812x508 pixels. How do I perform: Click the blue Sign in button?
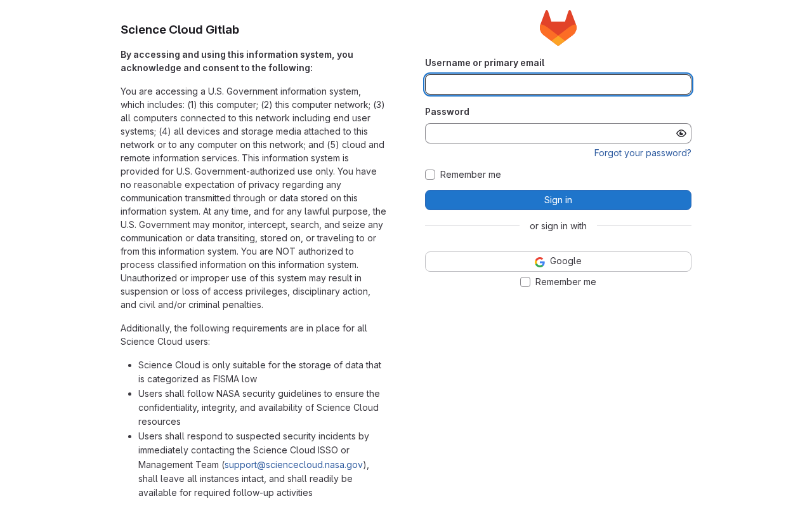click(x=558, y=200)
